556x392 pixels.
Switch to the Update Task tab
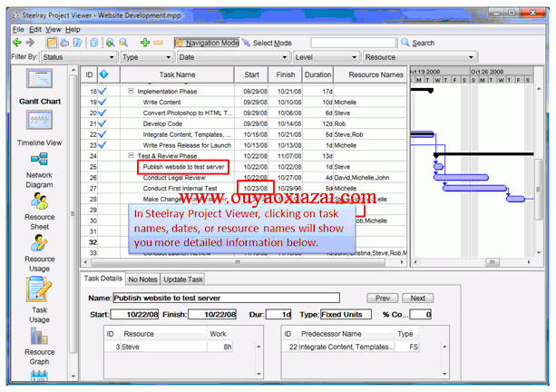pos(183,279)
